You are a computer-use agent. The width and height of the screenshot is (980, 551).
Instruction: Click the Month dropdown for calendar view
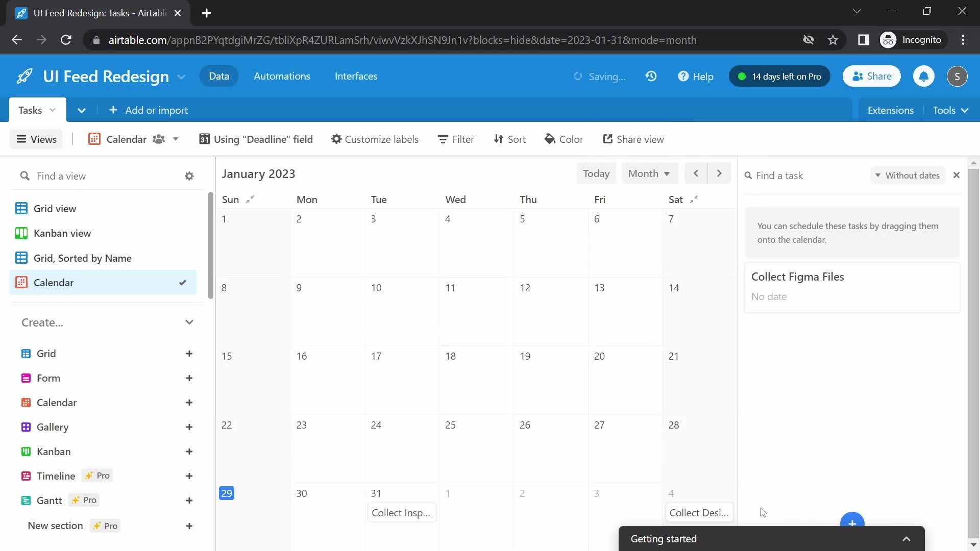pyautogui.click(x=646, y=173)
